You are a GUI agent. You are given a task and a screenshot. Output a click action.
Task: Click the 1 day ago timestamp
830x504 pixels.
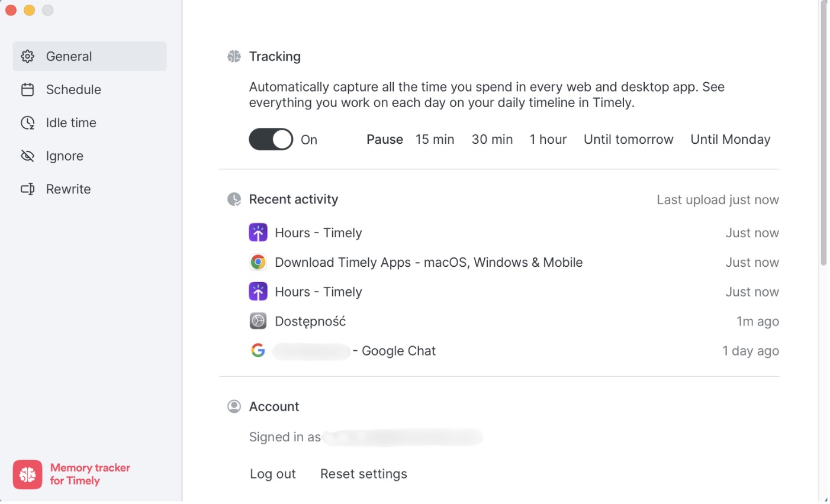click(x=751, y=351)
